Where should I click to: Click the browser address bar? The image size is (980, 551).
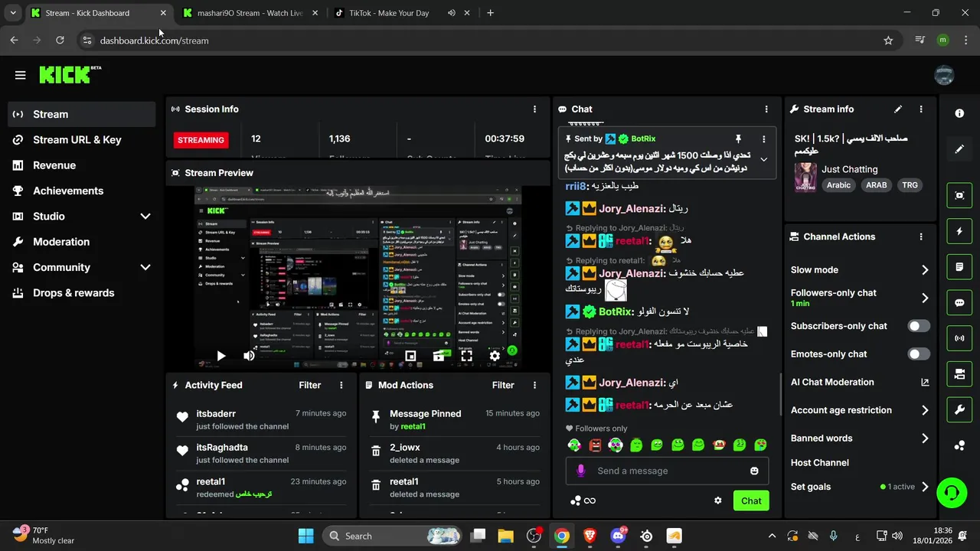(490, 41)
